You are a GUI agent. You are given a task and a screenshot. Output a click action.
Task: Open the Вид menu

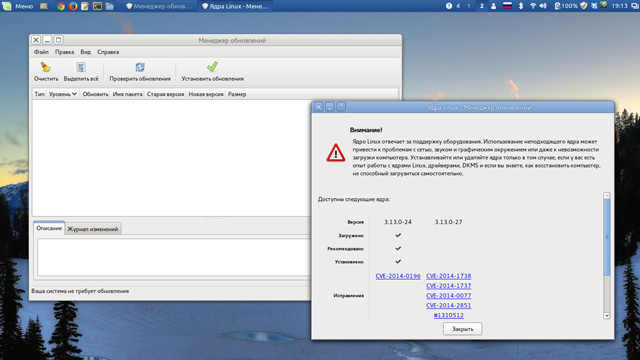point(86,52)
